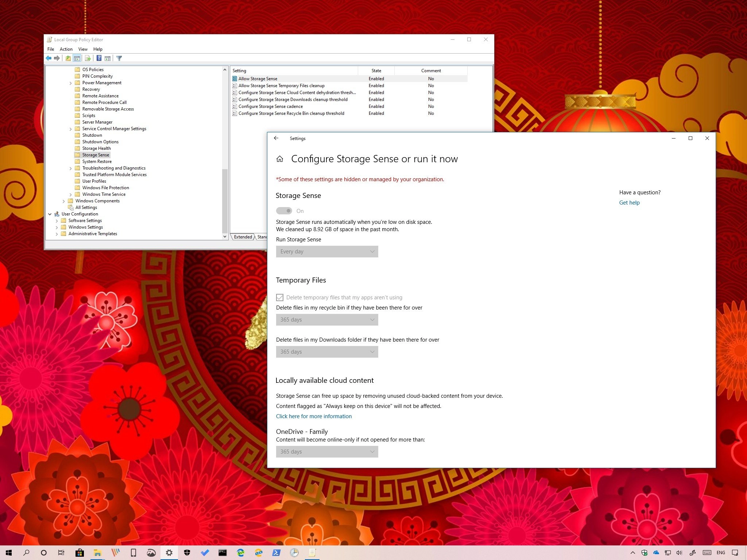Click the Home icon in Settings
This screenshot has height=560, width=747.
pos(280,159)
